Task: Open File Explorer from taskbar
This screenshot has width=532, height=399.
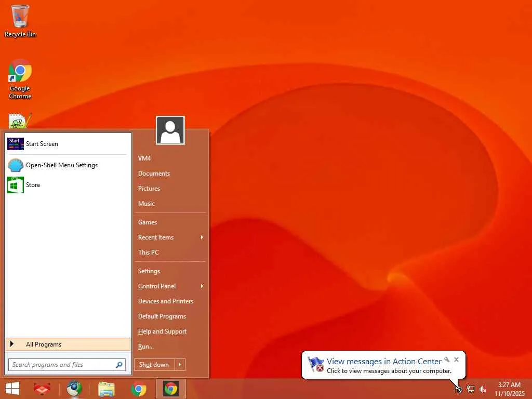Action: (x=107, y=389)
